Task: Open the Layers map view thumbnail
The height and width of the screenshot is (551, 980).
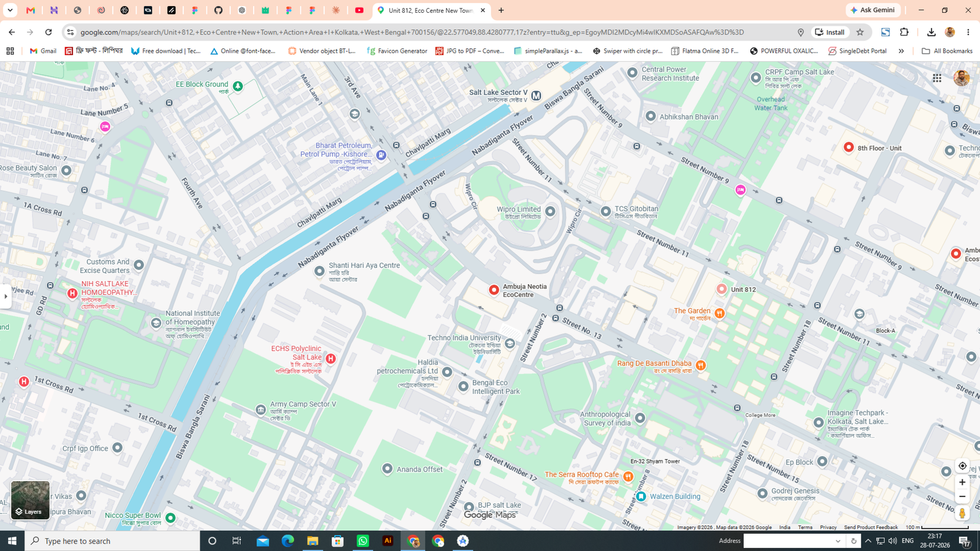Action: [30, 500]
